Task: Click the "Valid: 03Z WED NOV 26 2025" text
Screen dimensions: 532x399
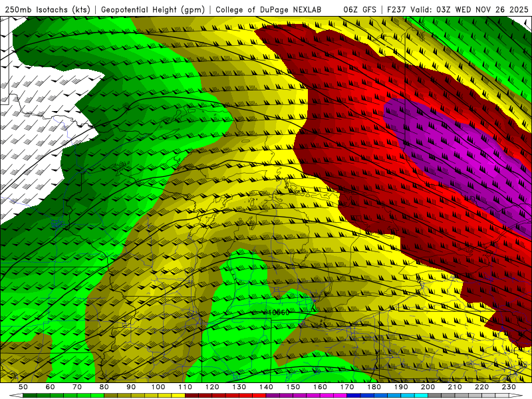Action: click(x=469, y=10)
